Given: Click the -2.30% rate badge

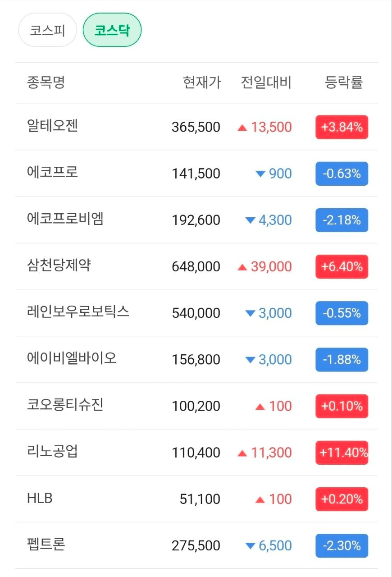Looking at the screenshot, I should (342, 545).
